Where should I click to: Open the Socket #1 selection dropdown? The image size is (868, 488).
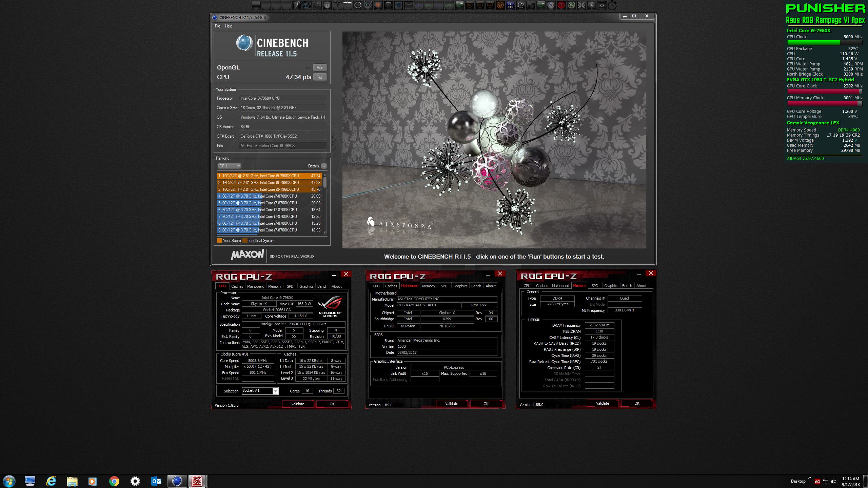click(x=260, y=391)
